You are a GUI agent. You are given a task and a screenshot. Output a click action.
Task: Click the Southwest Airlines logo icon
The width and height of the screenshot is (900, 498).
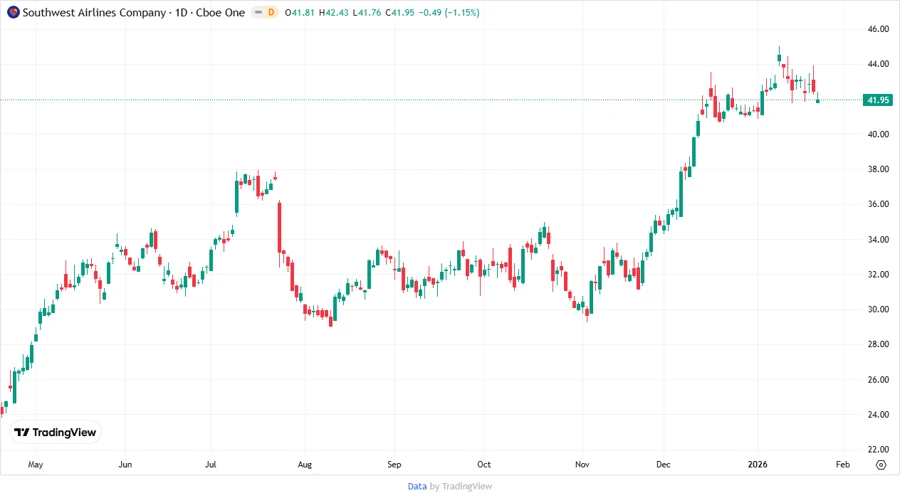click(13, 12)
